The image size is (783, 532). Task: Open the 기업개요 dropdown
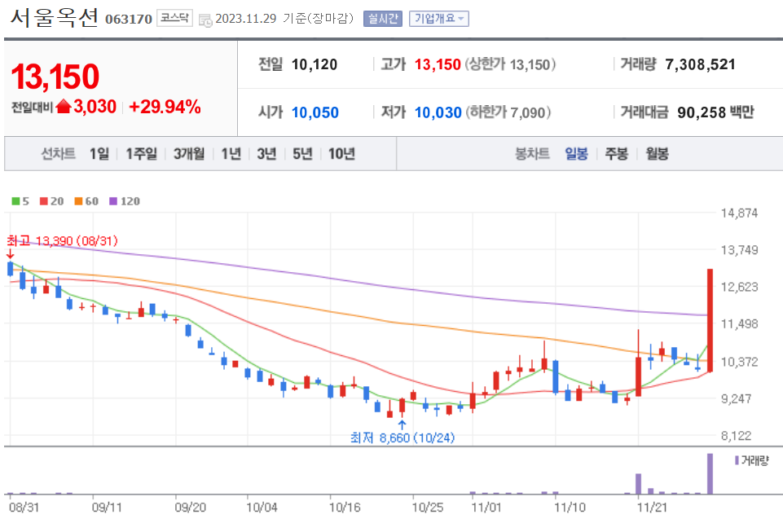pyautogui.click(x=438, y=19)
